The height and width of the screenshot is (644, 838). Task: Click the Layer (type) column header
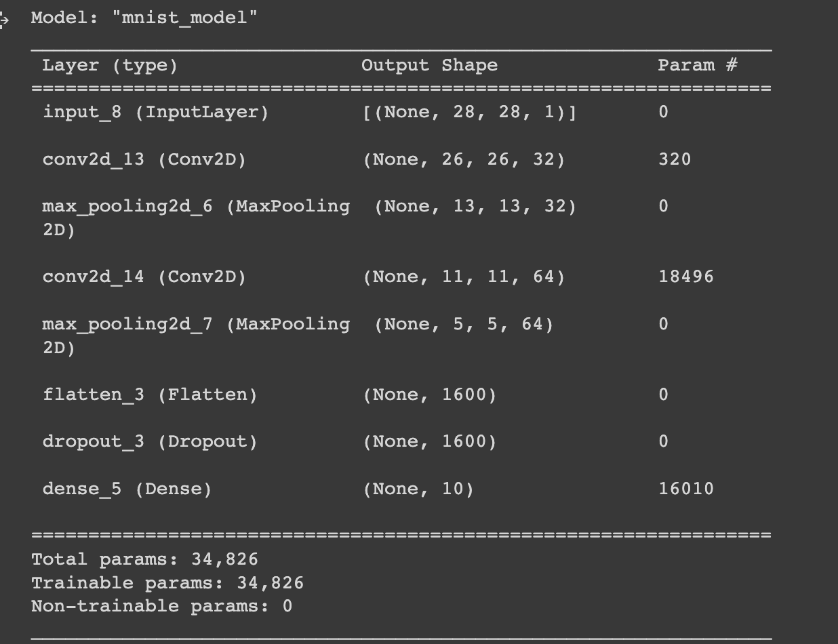click(110, 66)
